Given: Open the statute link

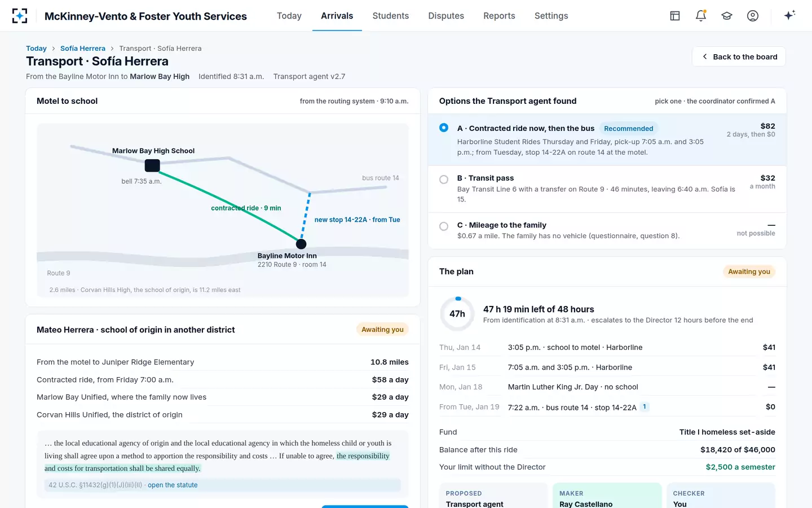Looking at the screenshot, I should 173,485.
